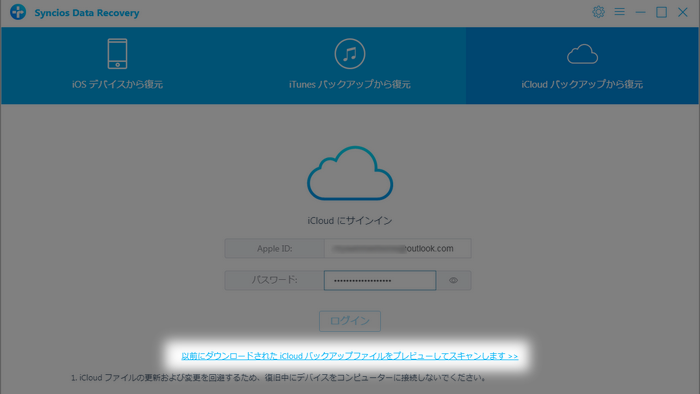Screen dimensions: 700x394
Task: Toggle password visibility eye icon
Action: tap(454, 280)
